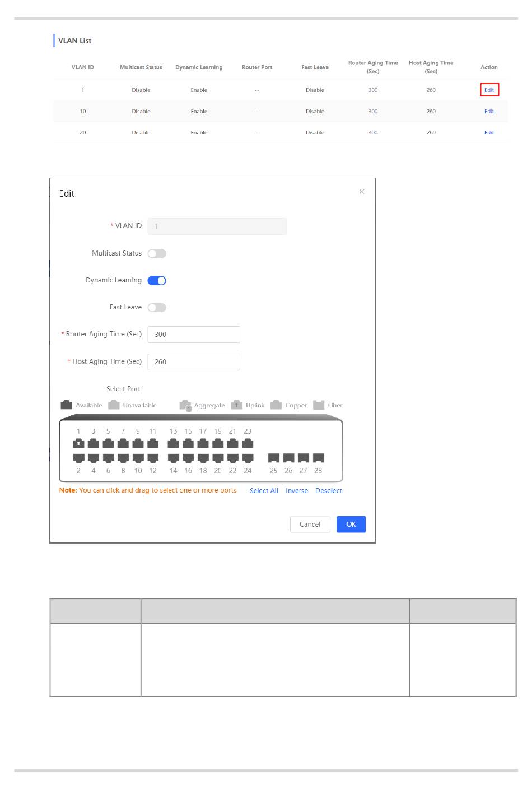Enable the Multicast Status toggle
The image size is (532, 789).
157,254
